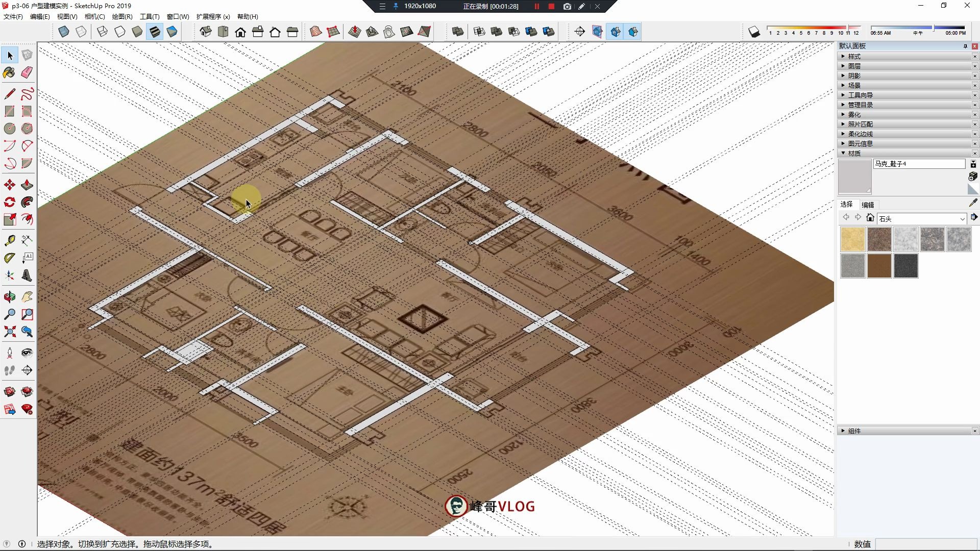
Task: Select the Pan hand tool
Action: tap(27, 297)
